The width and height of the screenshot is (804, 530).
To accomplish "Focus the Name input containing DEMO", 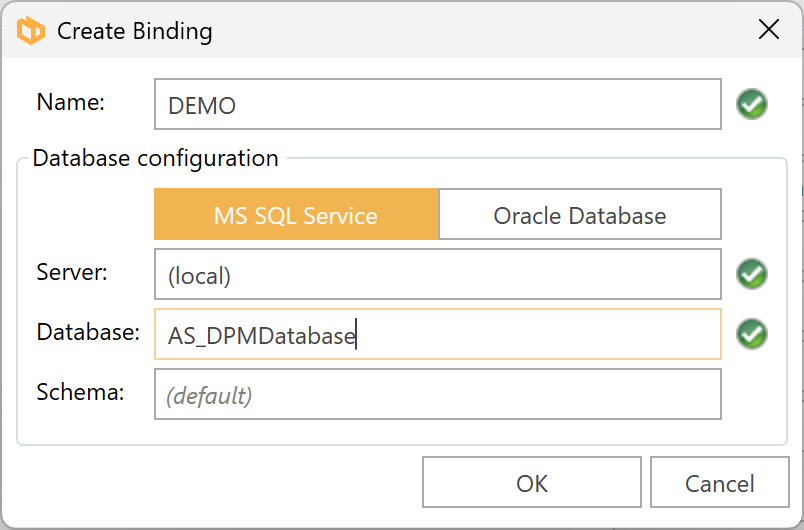I will 437,105.
